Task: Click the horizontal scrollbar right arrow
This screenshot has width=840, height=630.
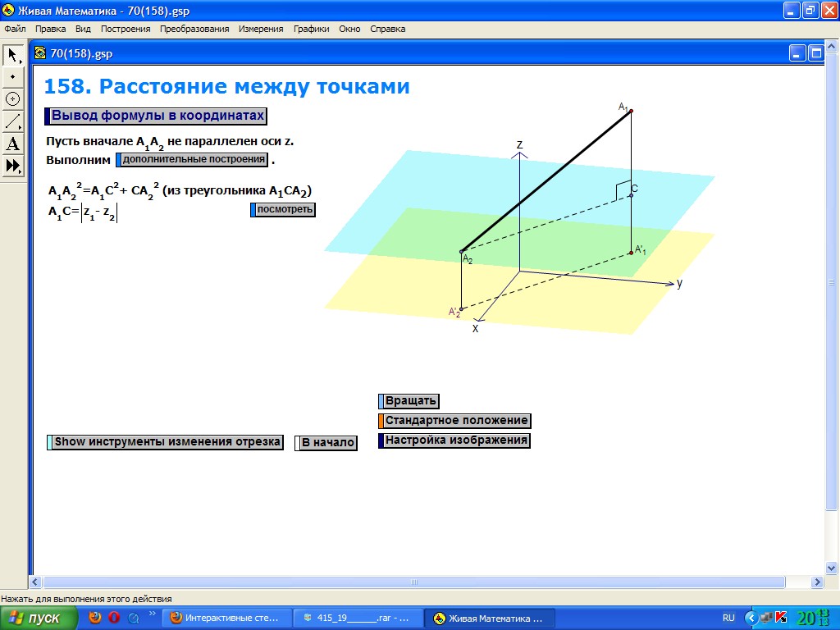Action: tap(816, 582)
